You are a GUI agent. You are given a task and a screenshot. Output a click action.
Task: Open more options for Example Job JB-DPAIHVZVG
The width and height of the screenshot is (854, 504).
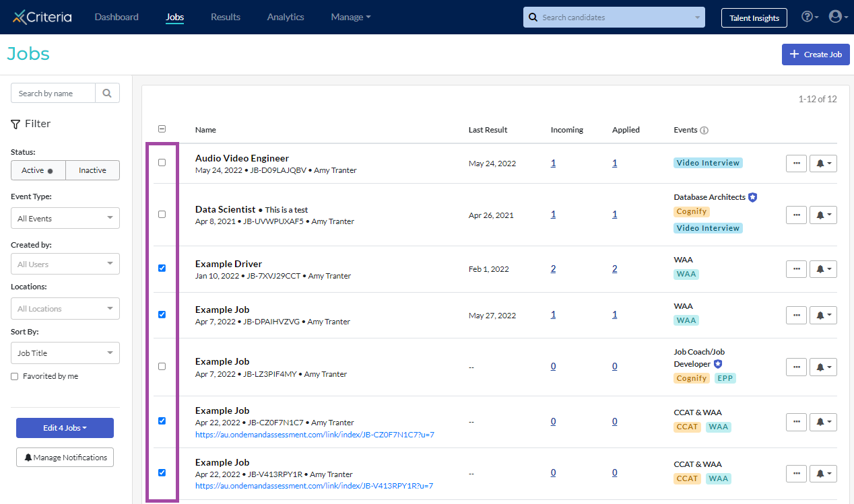(796, 315)
